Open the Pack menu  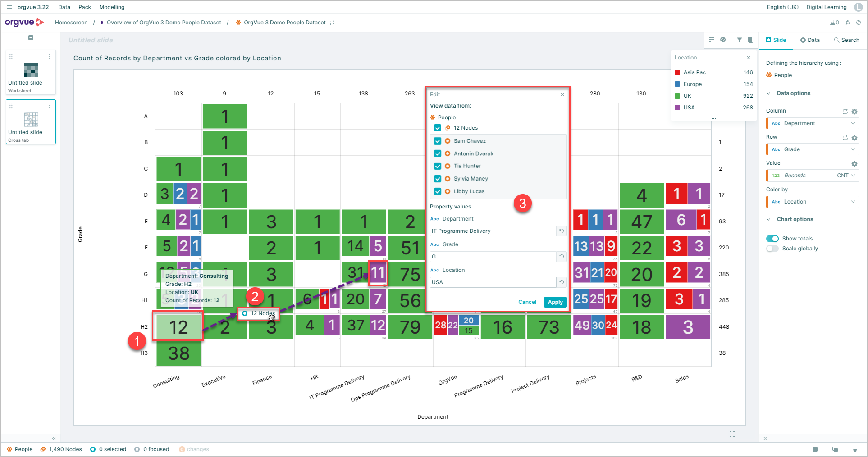(x=85, y=7)
